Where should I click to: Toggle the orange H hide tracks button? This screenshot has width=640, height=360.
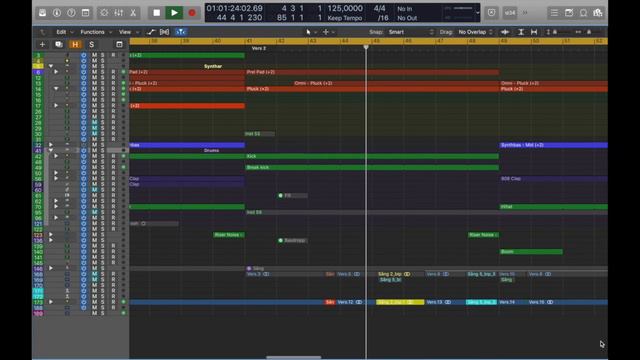click(75, 44)
